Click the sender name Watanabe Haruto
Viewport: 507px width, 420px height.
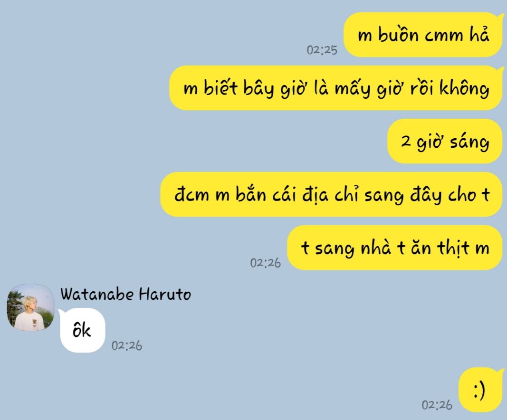[x=125, y=294]
